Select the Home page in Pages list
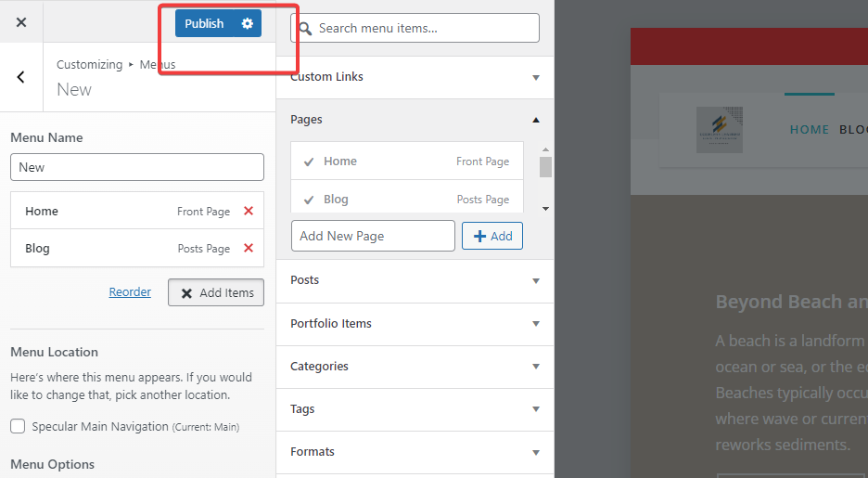The width and height of the screenshot is (868, 478). click(x=407, y=161)
